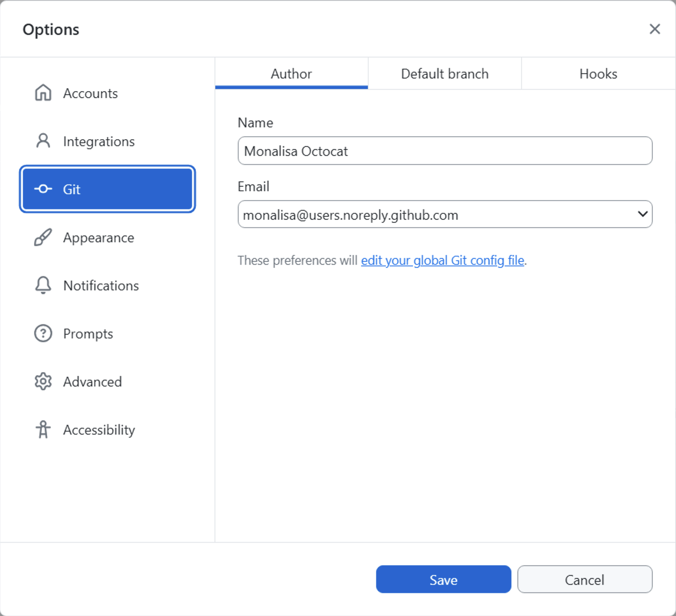This screenshot has width=676, height=616.
Task: Click the Accounts home icon
Action: tap(43, 93)
